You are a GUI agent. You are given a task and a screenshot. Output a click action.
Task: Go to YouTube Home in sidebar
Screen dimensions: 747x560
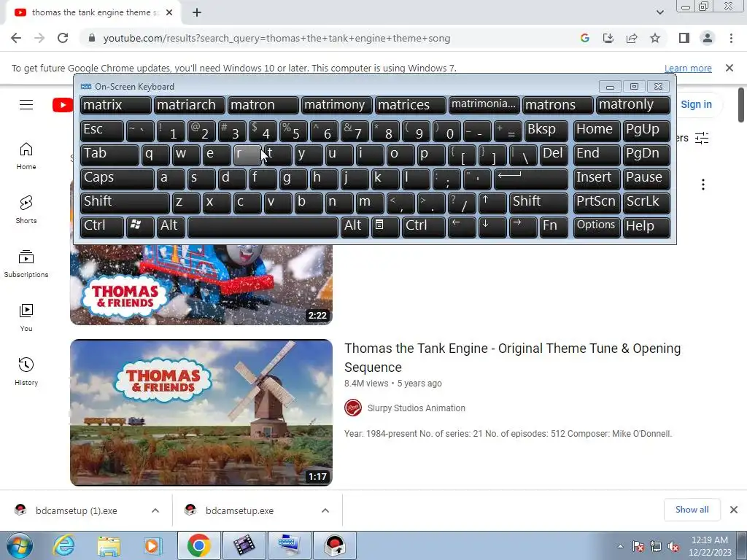[26, 156]
